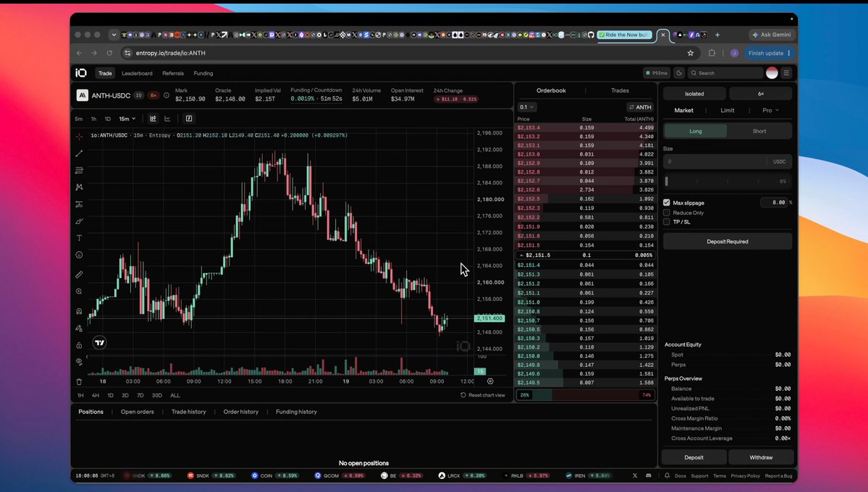Open the hamburger menu in the header
868x492 pixels.
[x=786, y=73]
